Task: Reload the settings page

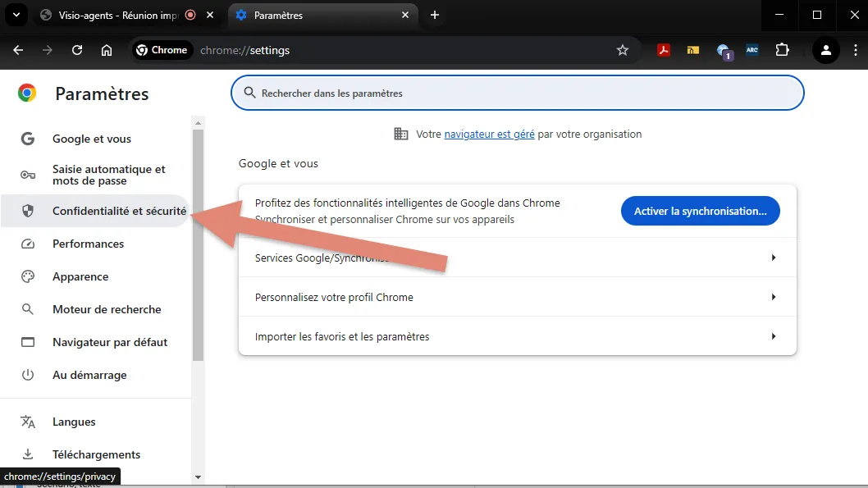Action: 77,50
